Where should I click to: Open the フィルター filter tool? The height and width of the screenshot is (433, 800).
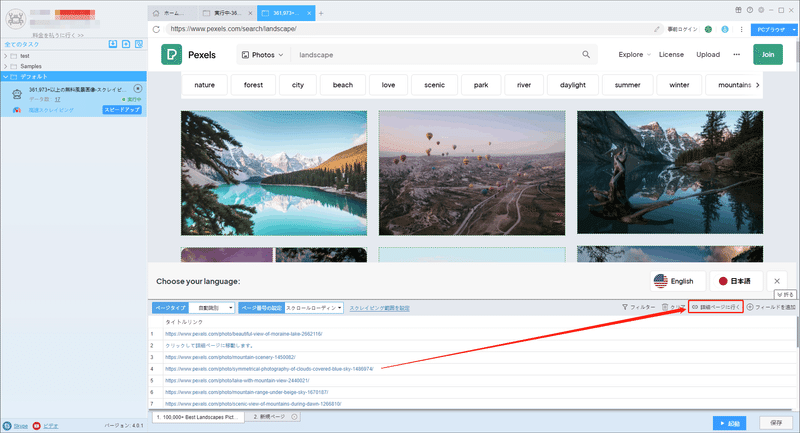coord(638,307)
